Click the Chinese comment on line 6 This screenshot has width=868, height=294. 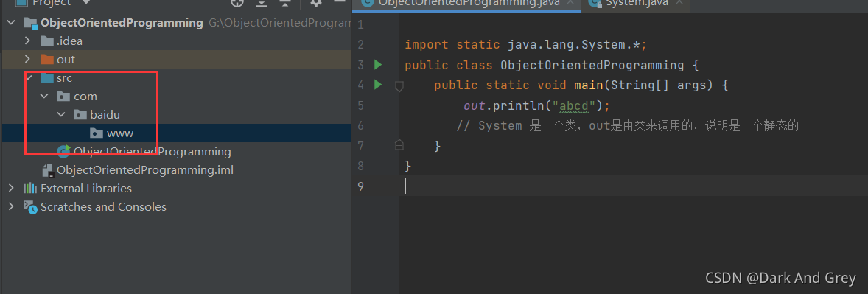[x=627, y=126]
